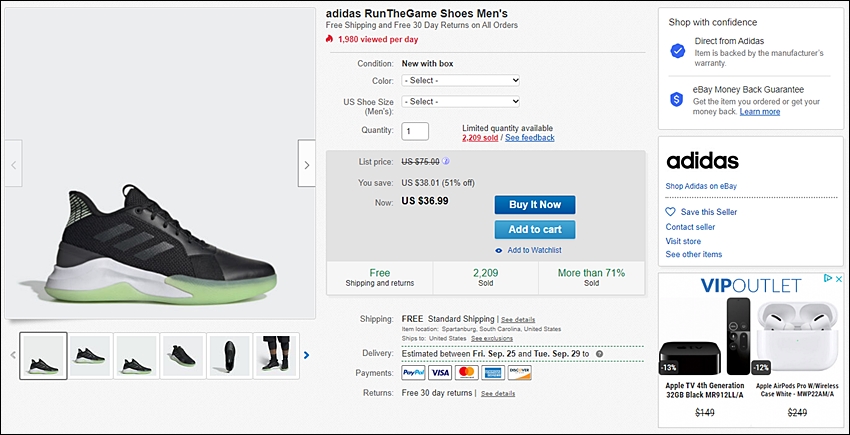Show the previous product image

click(14, 163)
